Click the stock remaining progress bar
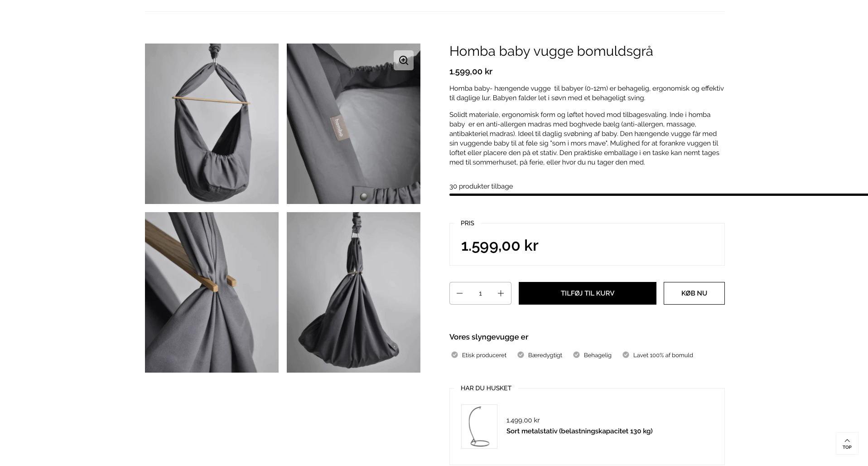Screen dimensions: 868x466 pos(658,194)
